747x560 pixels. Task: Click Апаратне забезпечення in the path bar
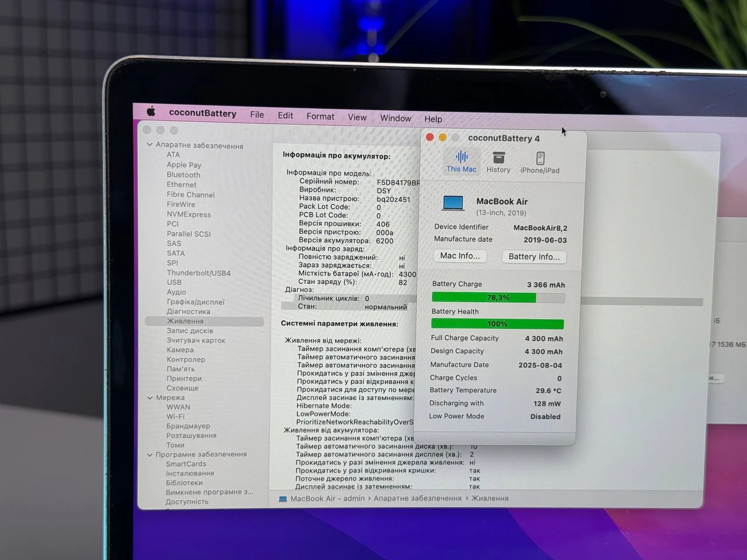point(417,498)
